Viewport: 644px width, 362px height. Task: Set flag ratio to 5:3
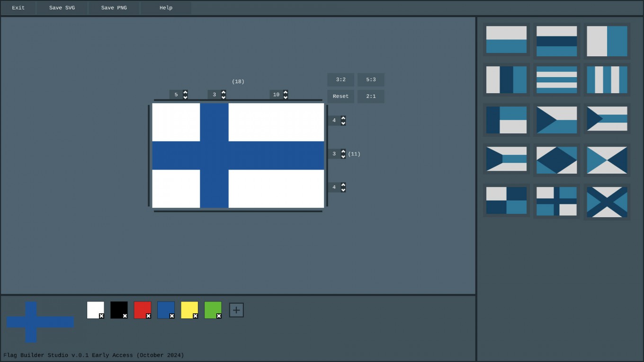(x=371, y=79)
